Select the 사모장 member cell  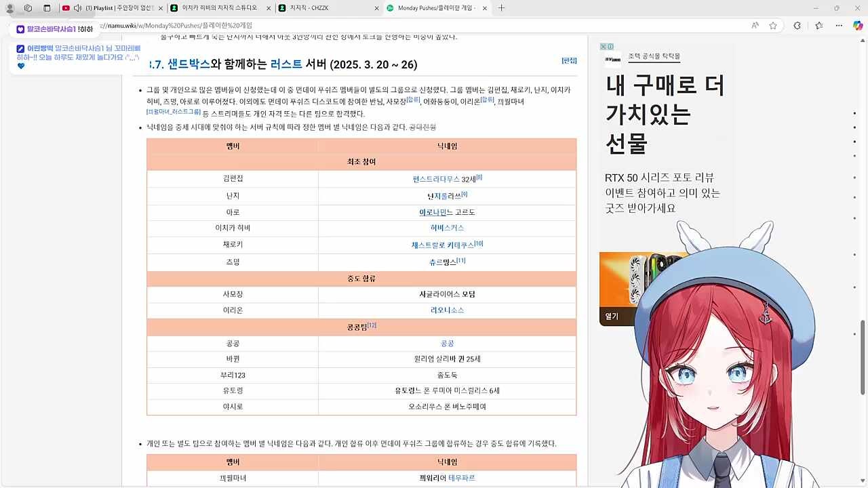click(x=233, y=294)
